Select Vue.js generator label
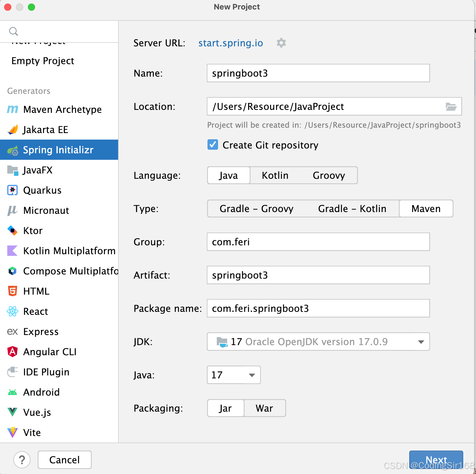The image size is (476, 474). pos(37,413)
